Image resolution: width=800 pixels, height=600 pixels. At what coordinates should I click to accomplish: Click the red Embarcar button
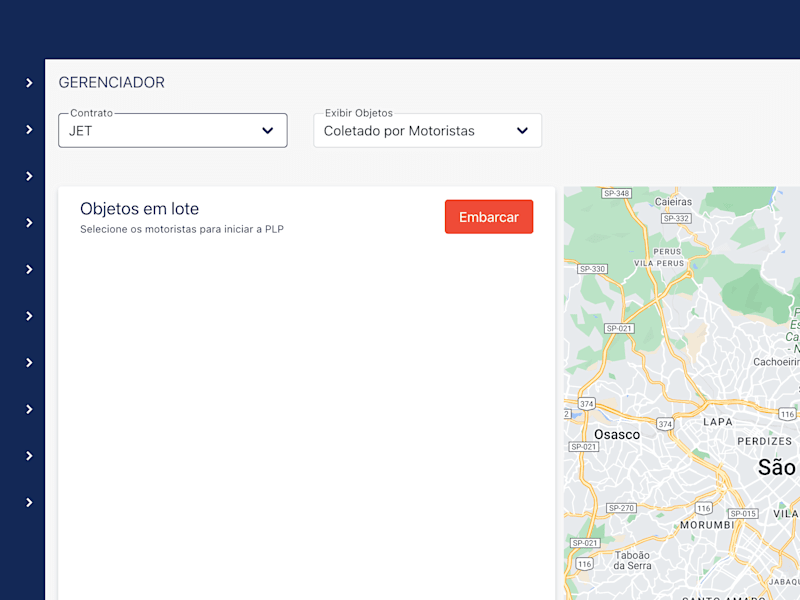pos(489,217)
